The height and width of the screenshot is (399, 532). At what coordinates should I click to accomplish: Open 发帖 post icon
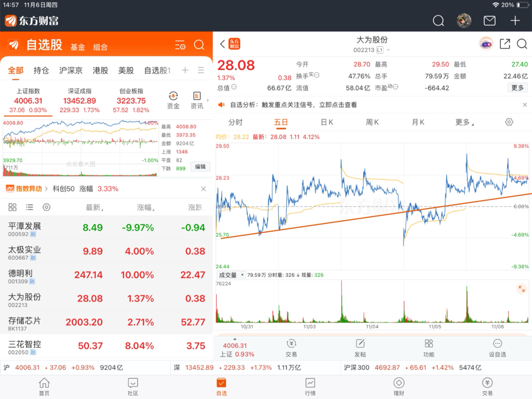(x=360, y=348)
